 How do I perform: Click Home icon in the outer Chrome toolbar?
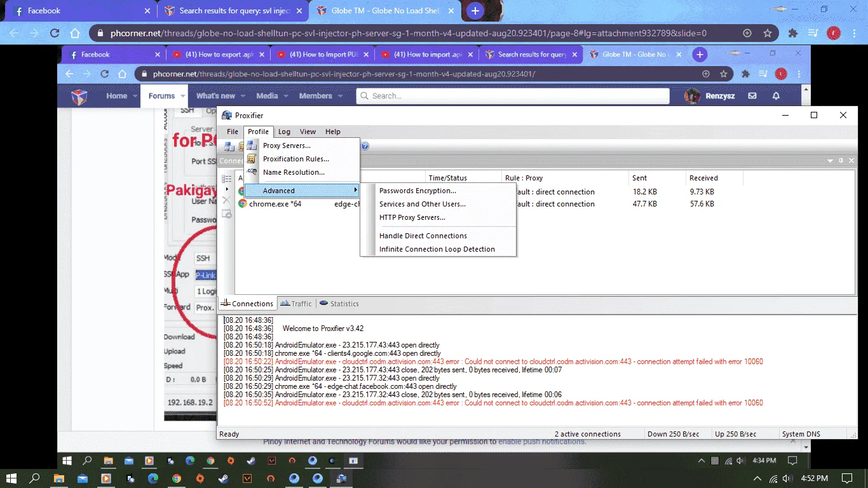(75, 33)
